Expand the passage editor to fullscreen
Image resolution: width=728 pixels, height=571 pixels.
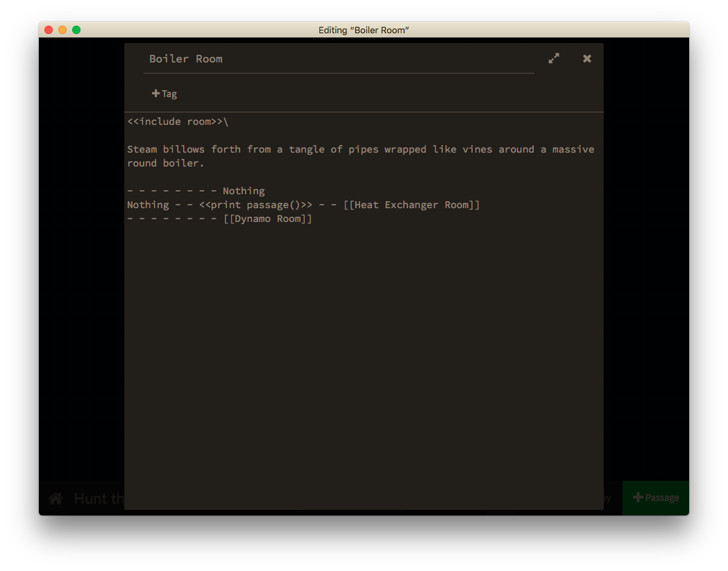[553, 58]
